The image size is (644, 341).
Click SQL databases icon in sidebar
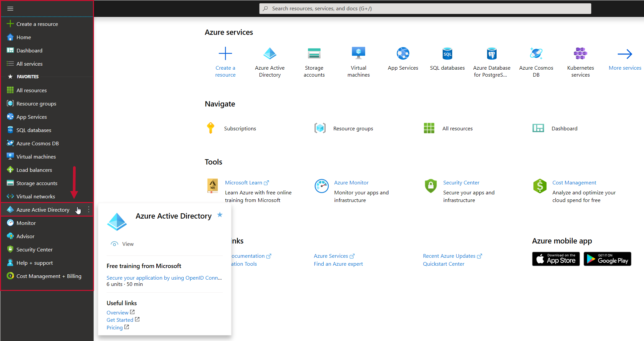tap(10, 130)
